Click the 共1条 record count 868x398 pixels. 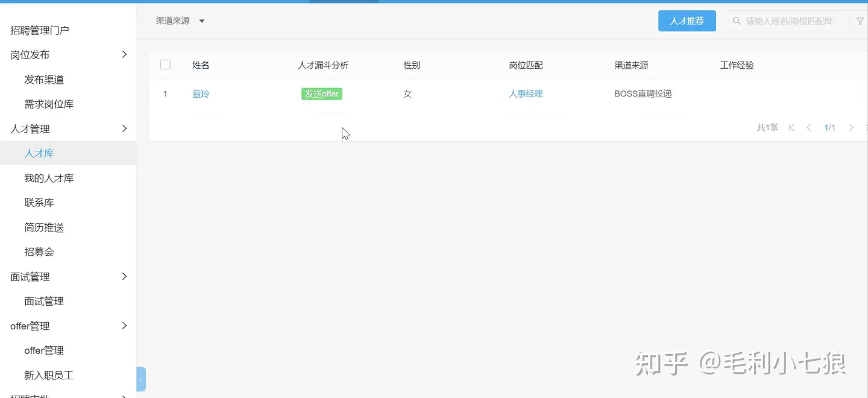coord(767,127)
